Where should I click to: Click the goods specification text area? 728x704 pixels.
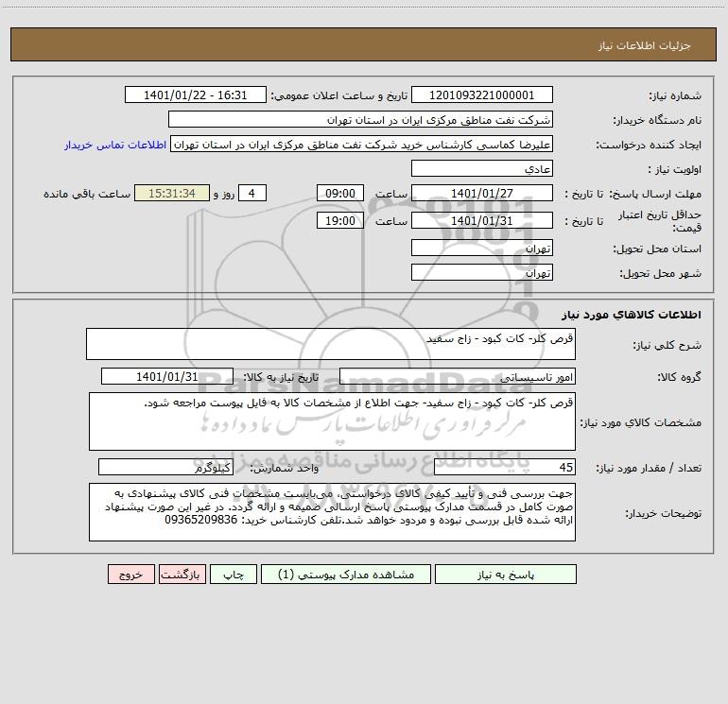(x=332, y=421)
